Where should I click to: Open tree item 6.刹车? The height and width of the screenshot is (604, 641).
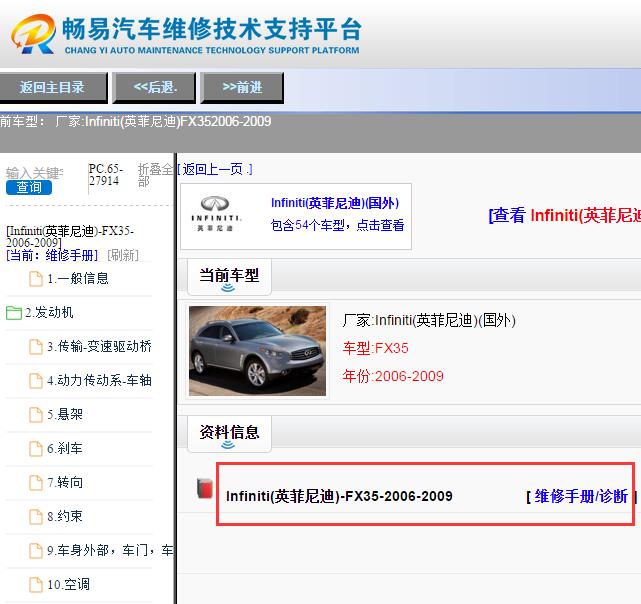(x=65, y=449)
